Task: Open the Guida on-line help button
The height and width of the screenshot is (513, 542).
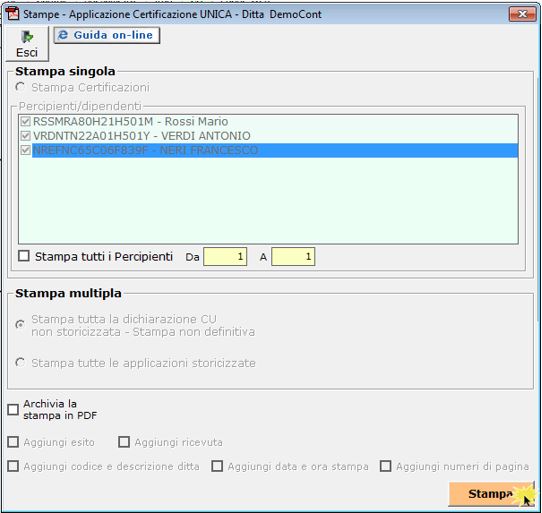Action: [106, 35]
